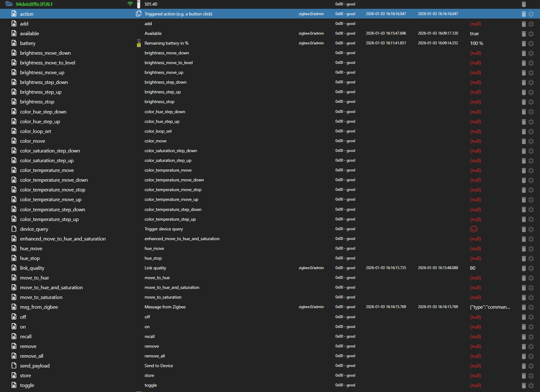Select the 94deb8fffe3f5f61 device name

pyautogui.click(x=34, y=4)
